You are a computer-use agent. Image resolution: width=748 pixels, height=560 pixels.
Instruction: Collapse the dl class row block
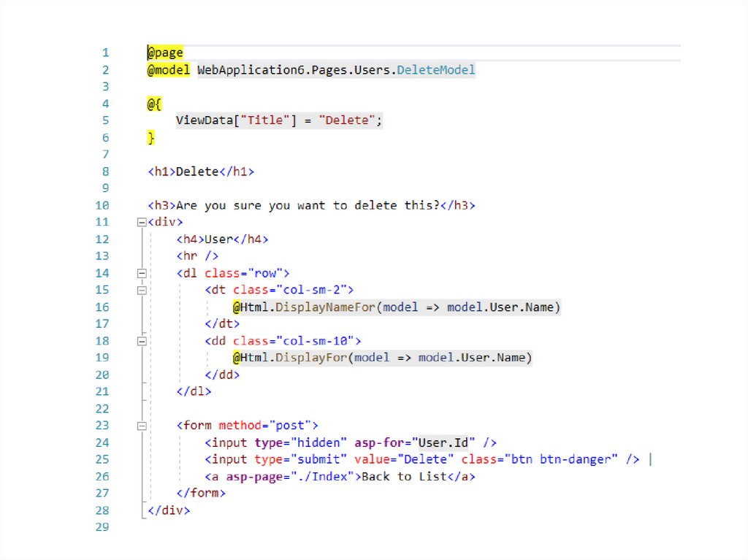click(142, 273)
